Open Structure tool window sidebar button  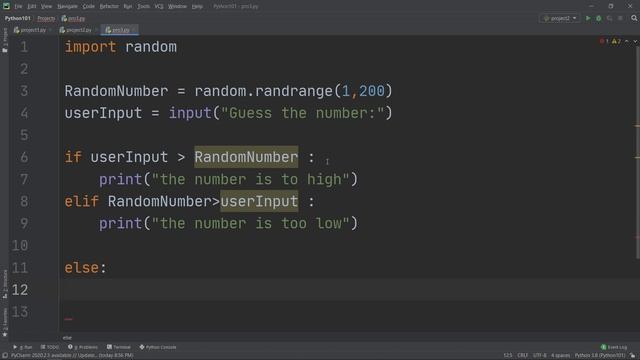(x=4, y=283)
